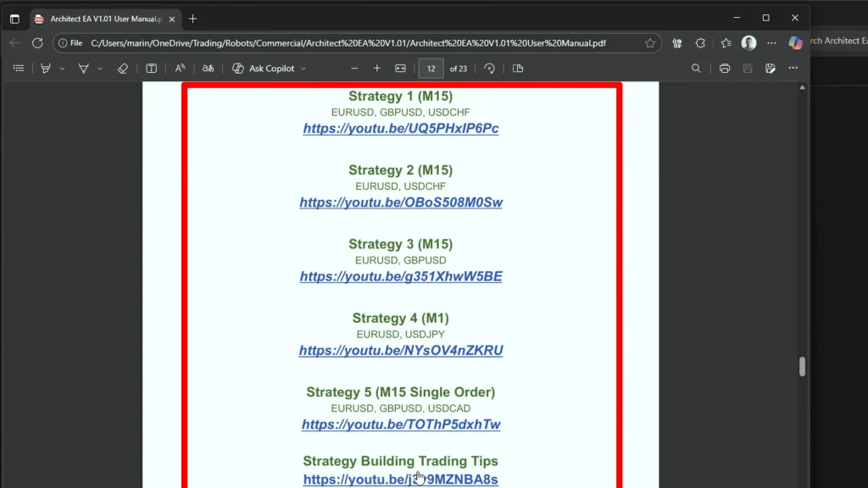868x488 pixels.
Task: Switch to Page view layout
Action: pos(518,69)
